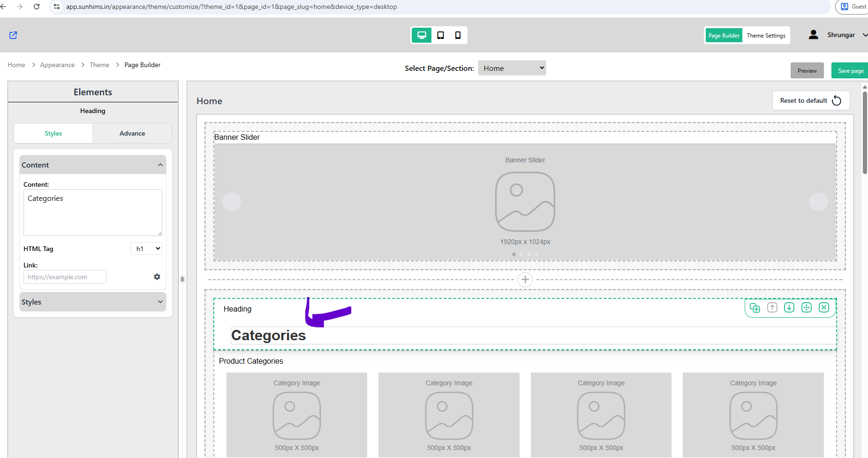The width and height of the screenshot is (868, 458).
Task: Open the Shrungar account menu arrow
Action: tap(865, 35)
